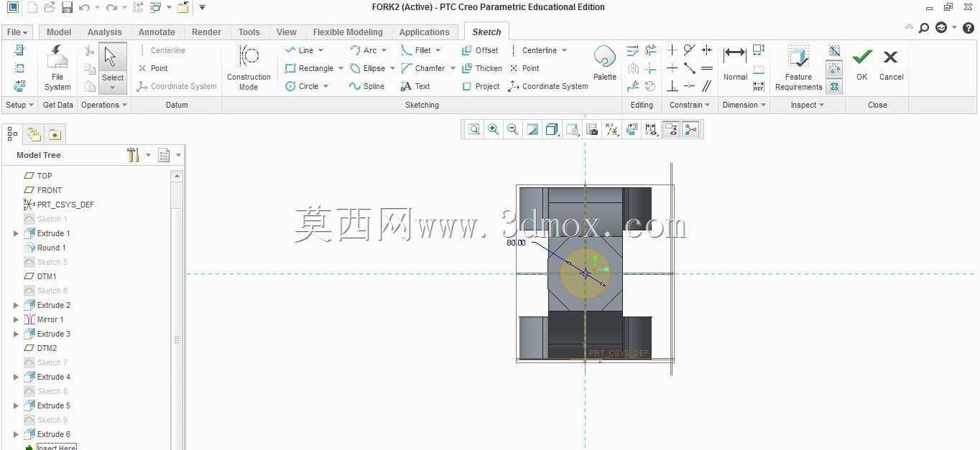Viewport: 980px width, 450px height.
Task: Click the References icon in Setup group
Action: click(x=19, y=68)
